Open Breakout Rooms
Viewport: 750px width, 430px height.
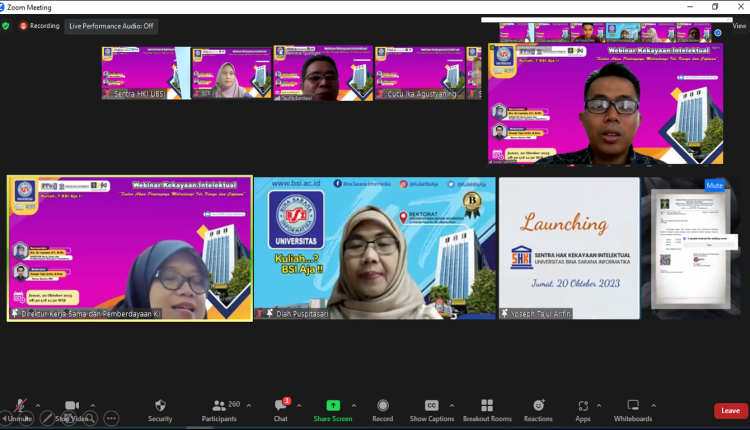(x=487, y=411)
